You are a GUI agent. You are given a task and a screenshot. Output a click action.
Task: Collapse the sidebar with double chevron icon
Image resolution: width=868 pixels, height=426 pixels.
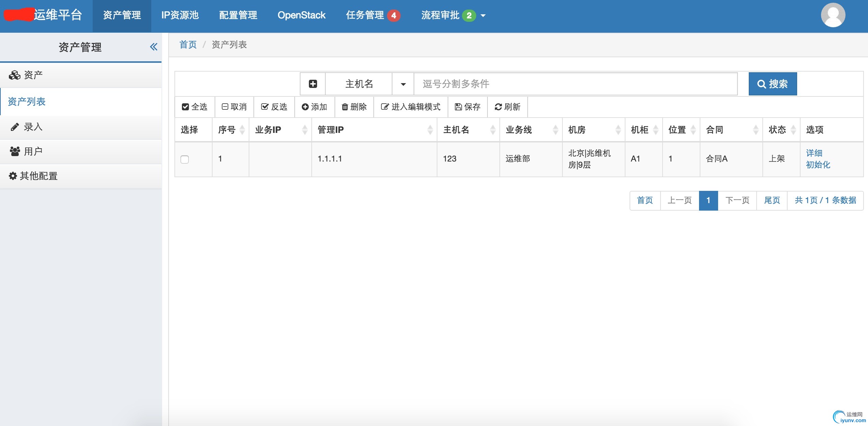(x=154, y=47)
